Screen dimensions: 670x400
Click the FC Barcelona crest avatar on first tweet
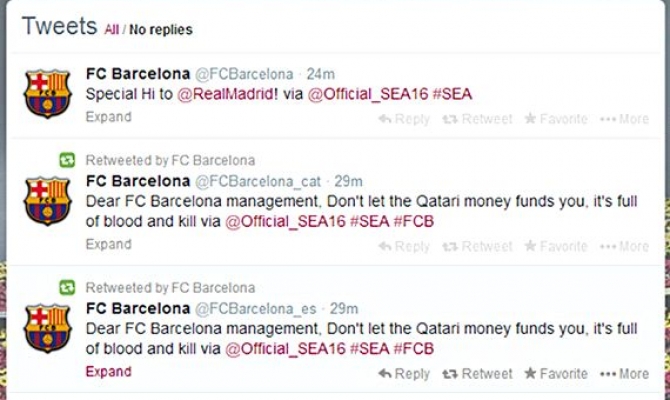coord(47,93)
